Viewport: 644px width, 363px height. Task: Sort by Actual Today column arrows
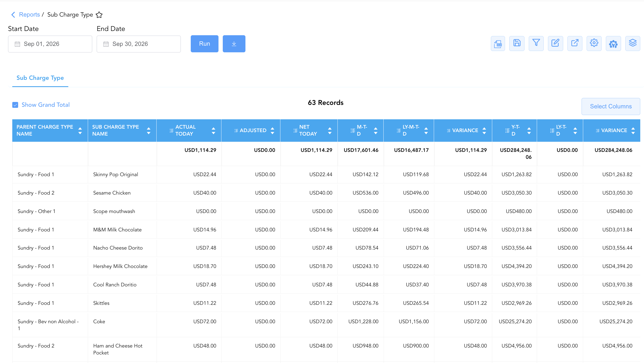coord(213,131)
